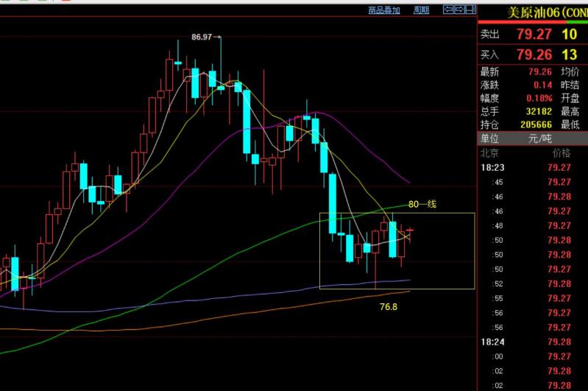Select the 18:24 tick row time
This screenshot has height=391, width=588.
(493, 342)
